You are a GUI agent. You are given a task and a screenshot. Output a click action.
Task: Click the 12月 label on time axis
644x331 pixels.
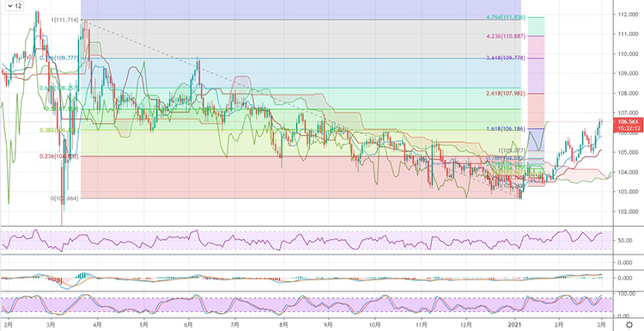466,324
